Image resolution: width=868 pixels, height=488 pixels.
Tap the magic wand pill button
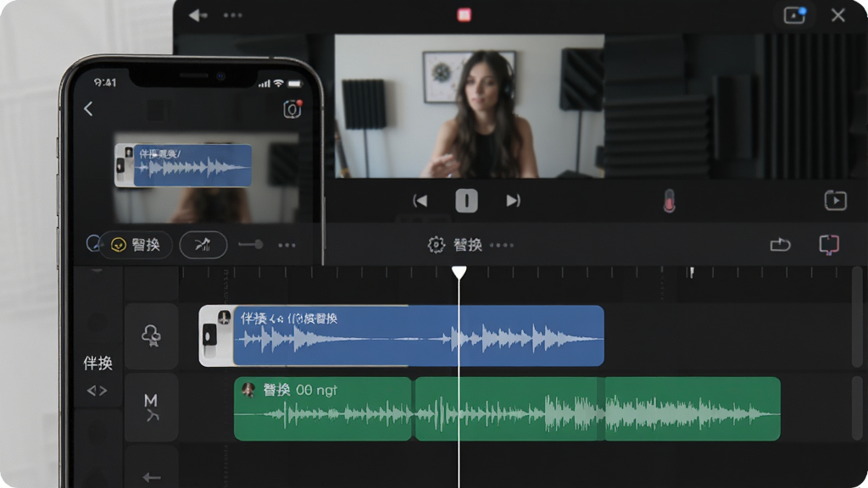point(203,245)
